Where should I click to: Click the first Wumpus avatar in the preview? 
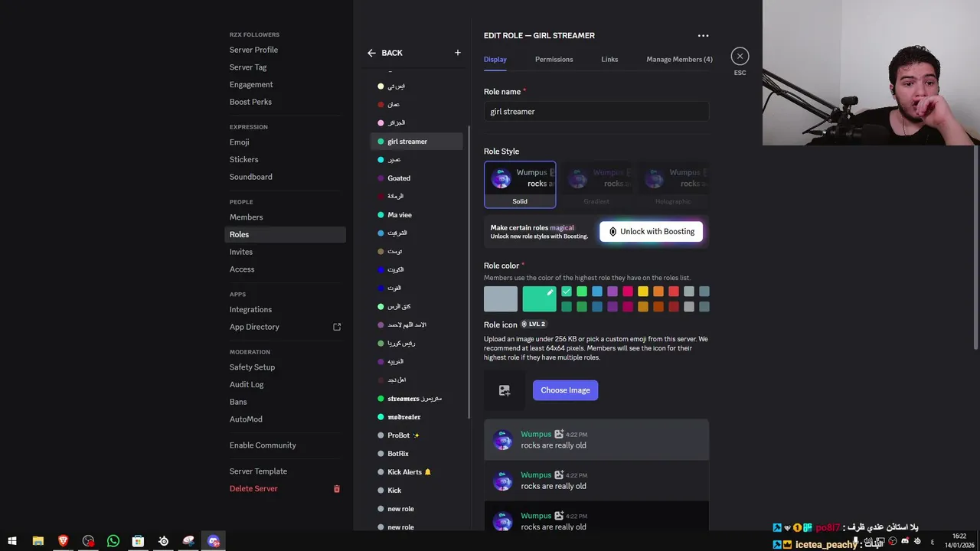(x=502, y=440)
